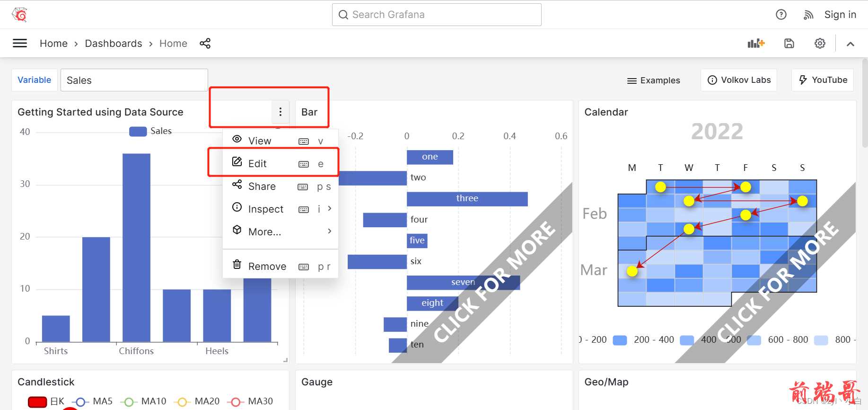868x410 pixels.
Task: Open the hamburger navigation menu
Action: (x=20, y=44)
